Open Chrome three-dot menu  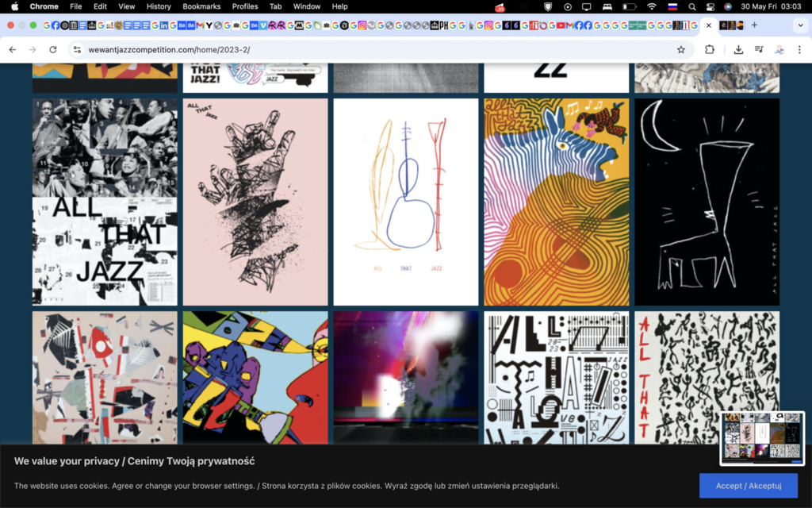799,49
